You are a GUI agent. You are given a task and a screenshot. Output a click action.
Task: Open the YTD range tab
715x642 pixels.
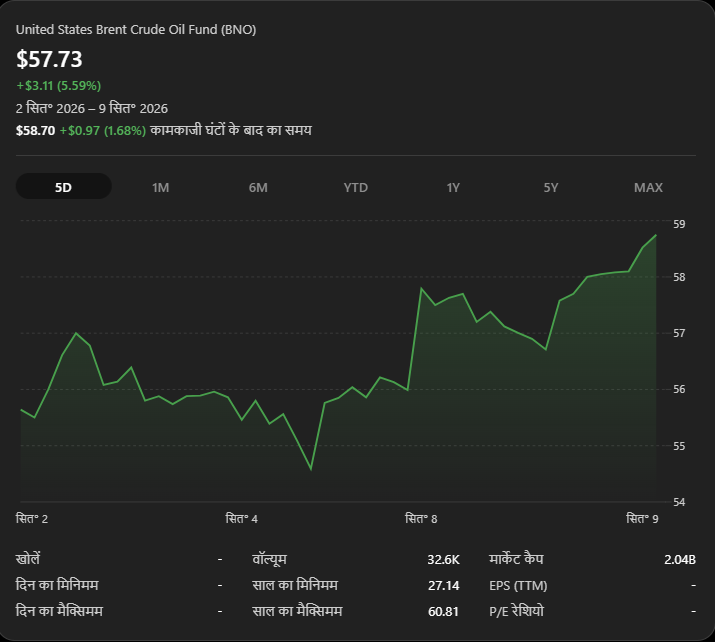(356, 187)
